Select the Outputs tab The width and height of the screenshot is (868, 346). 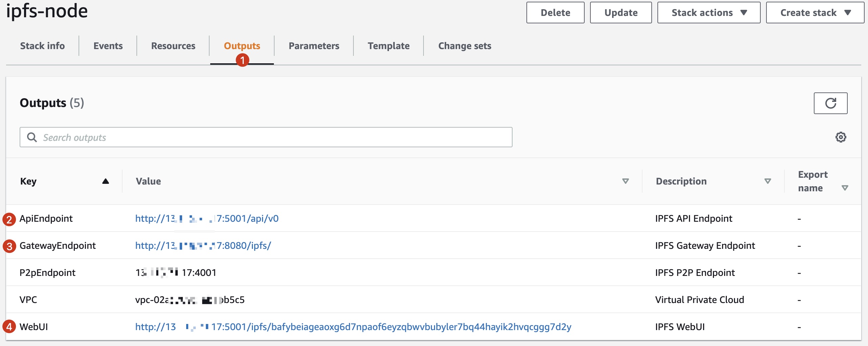[x=242, y=46]
